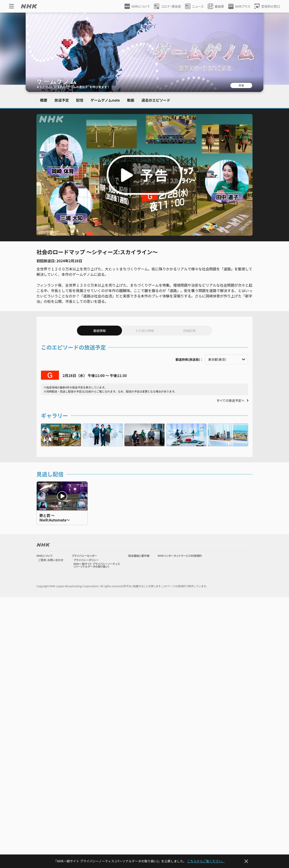This screenshot has width=289, height=868.
Task: Open 過去のエピソード tab
Action: click(156, 100)
